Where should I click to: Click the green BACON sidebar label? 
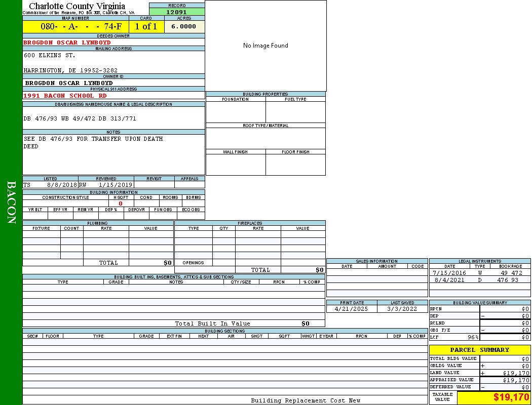click(11, 202)
